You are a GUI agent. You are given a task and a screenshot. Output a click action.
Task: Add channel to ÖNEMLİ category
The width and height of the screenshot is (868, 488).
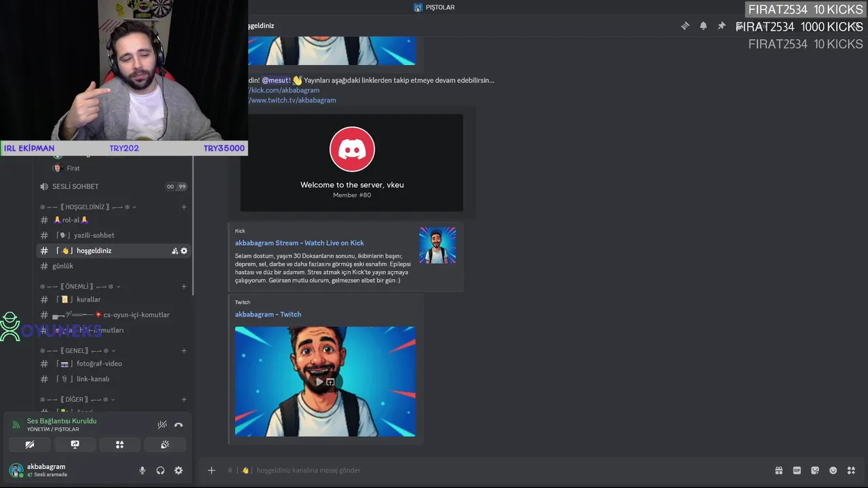click(x=184, y=286)
